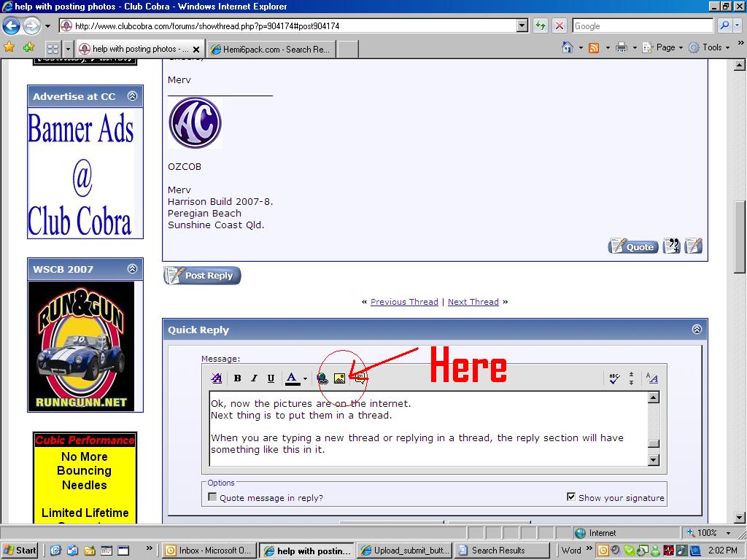Screen dimensions: 747x560
Task: Click in the Google search box
Action: pos(641,26)
